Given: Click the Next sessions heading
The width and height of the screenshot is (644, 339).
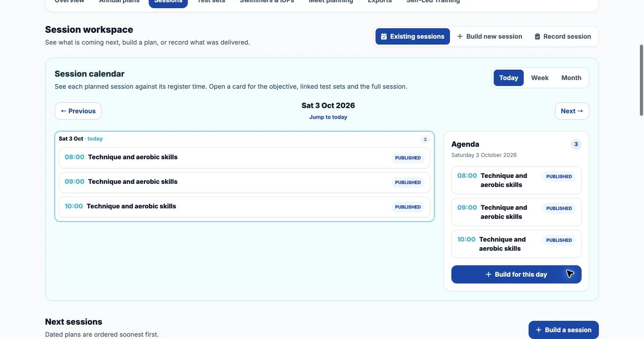Looking at the screenshot, I should click(74, 322).
